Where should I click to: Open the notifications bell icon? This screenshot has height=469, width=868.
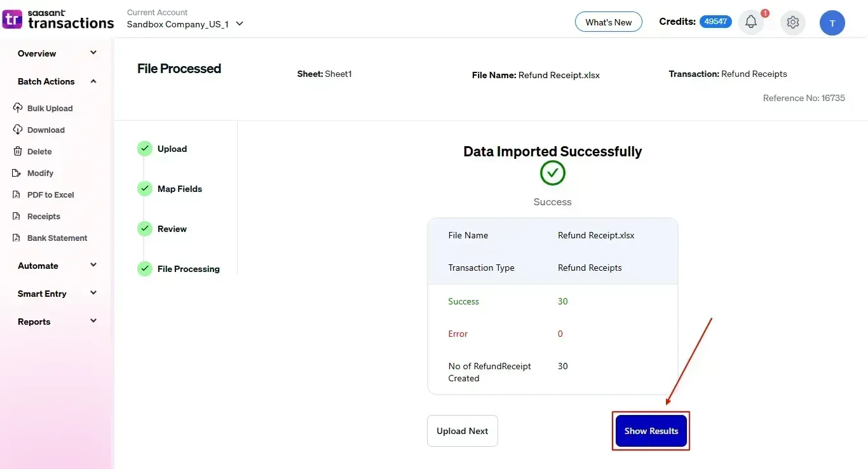coord(751,22)
